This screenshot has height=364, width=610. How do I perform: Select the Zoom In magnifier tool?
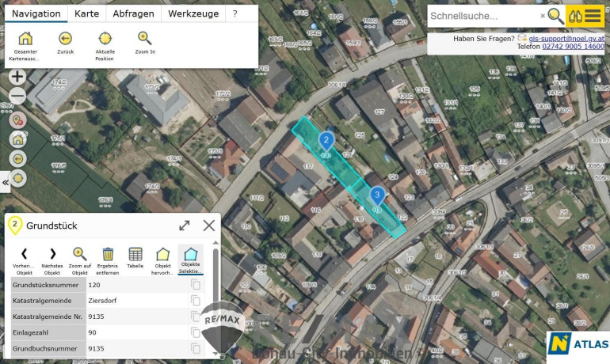click(x=144, y=39)
